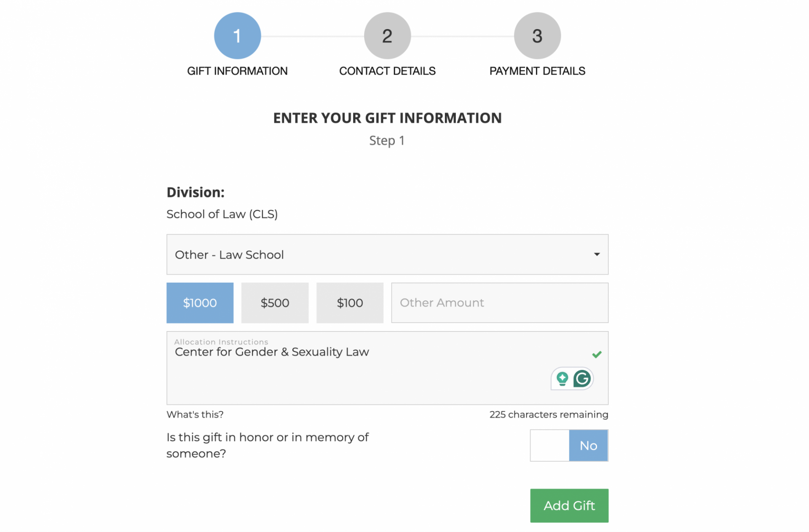This screenshot has width=809, height=532.
Task: Click the Allocation Instructions text area
Action: click(x=387, y=368)
